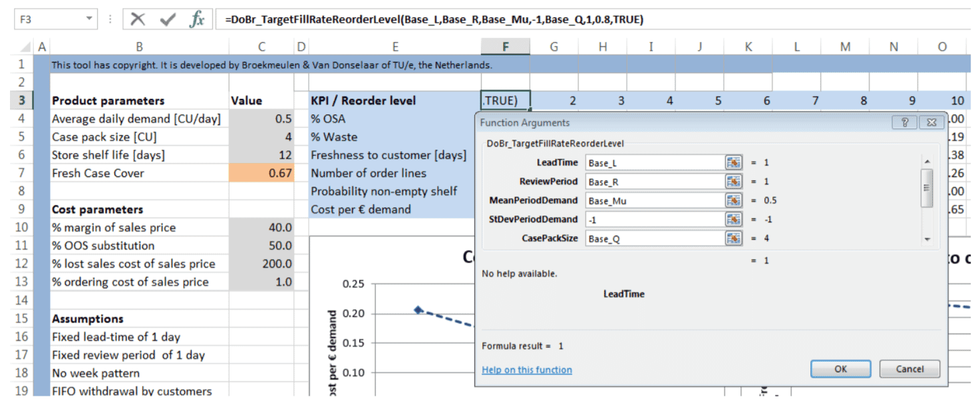Confirm the formula with the checkmark icon
This screenshot has height=405, width=980.
pyautogui.click(x=168, y=19)
